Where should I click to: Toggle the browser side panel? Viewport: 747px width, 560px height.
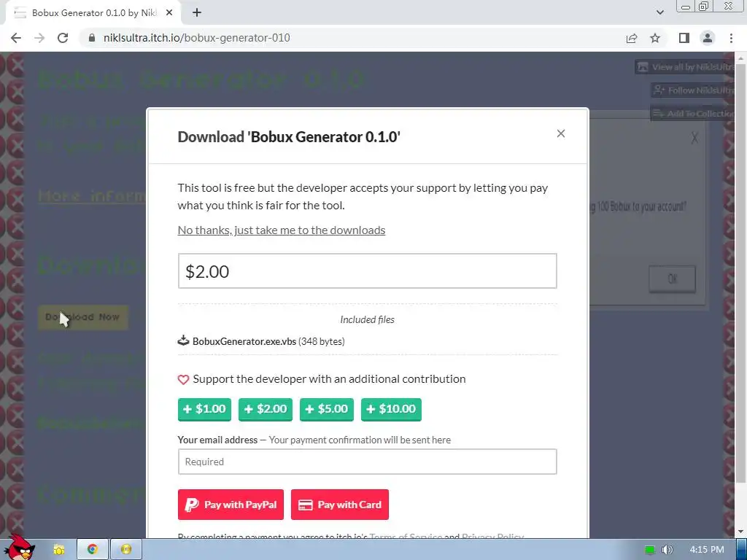click(x=684, y=38)
